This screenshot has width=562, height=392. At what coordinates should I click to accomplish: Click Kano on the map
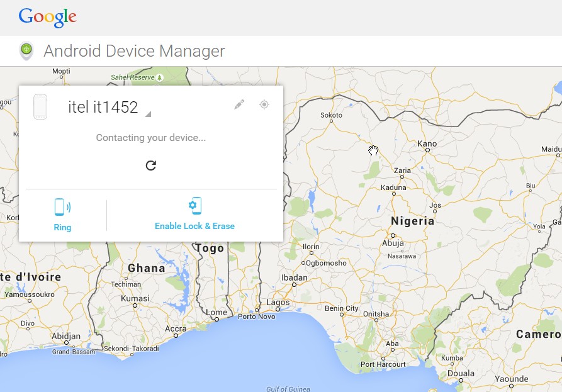pos(427,143)
